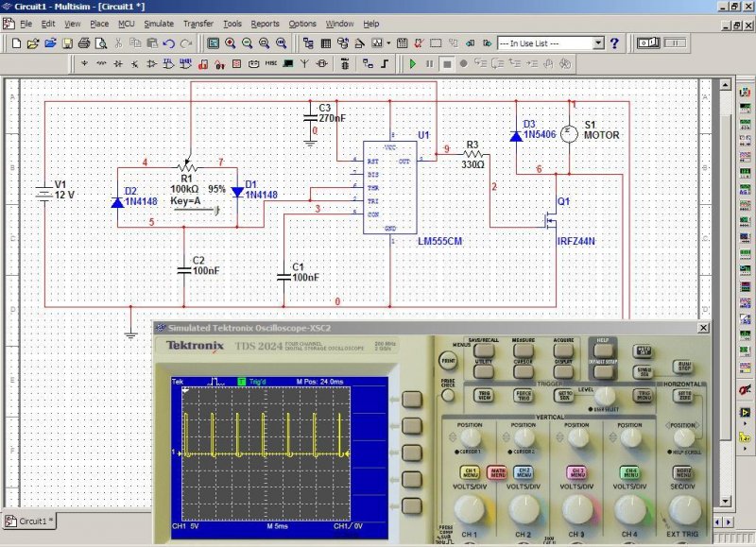This screenshot has height=547, width=756.
Task: Open the Help question mark icon
Action: (x=614, y=43)
